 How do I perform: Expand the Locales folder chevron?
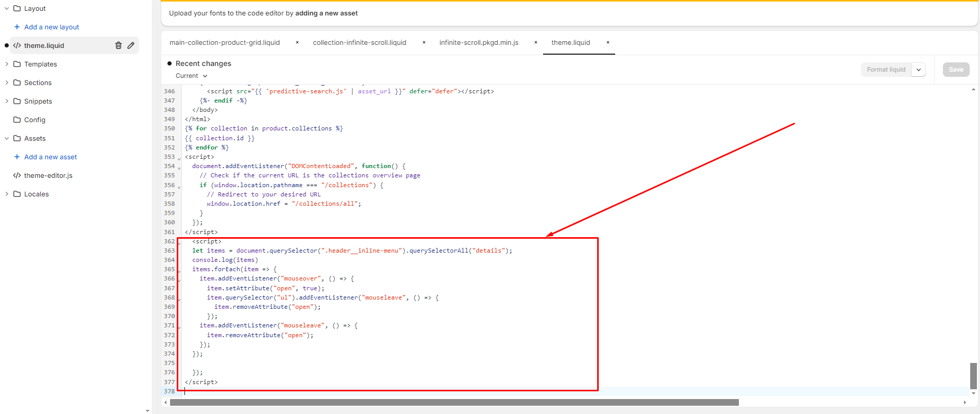pos(7,194)
